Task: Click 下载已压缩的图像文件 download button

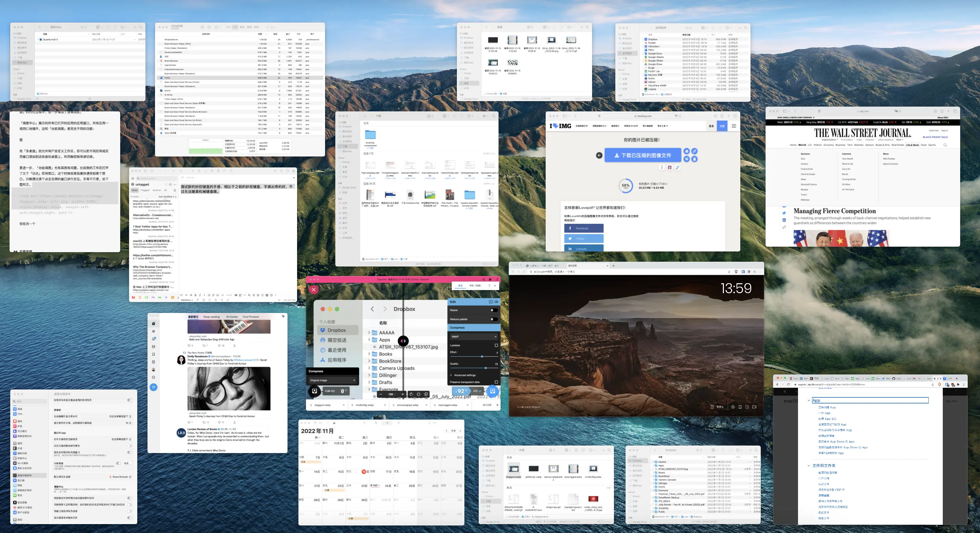Action: click(643, 155)
